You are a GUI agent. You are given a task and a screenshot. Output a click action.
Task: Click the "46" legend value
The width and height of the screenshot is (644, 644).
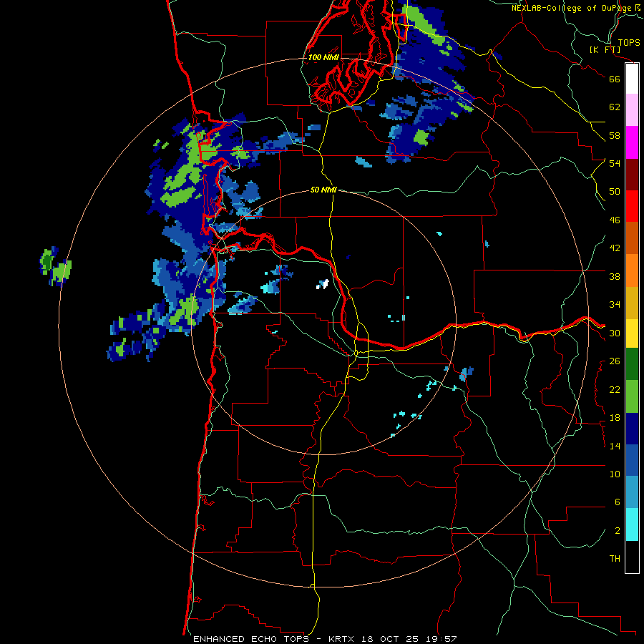(615, 220)
